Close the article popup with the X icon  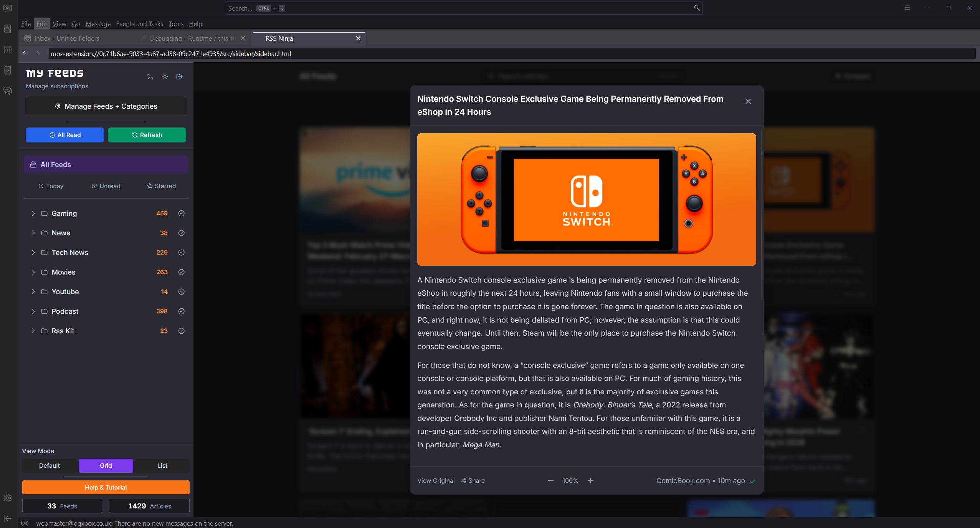pos(748,101)
